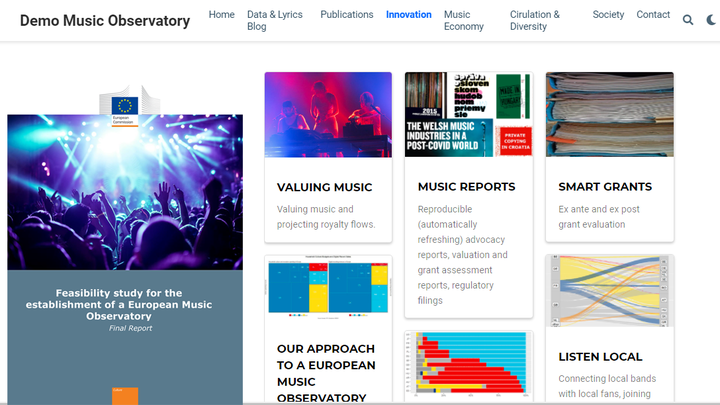The height and width of the screenshot is (405, 720).
Task: Open the Listen Local heading link
Action: pyautogui.click(x=600, y=357)
